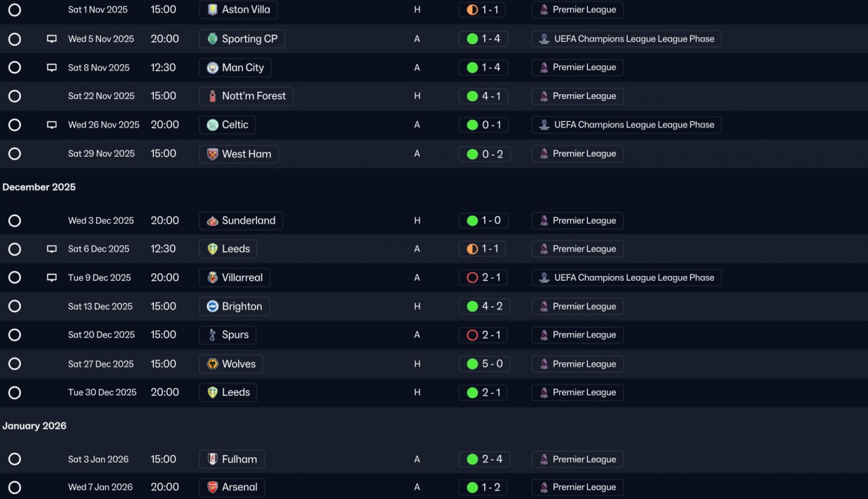Image resolution: width=868 pixels, height=499 pixels.
Task: Click the Man City club badge
Action: pos(212,68)
